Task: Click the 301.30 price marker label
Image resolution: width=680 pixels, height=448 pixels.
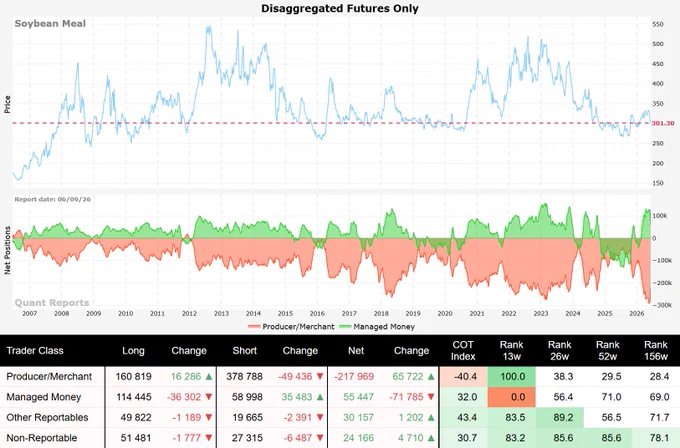Action: pyautogui.click(x=663, y=124)
